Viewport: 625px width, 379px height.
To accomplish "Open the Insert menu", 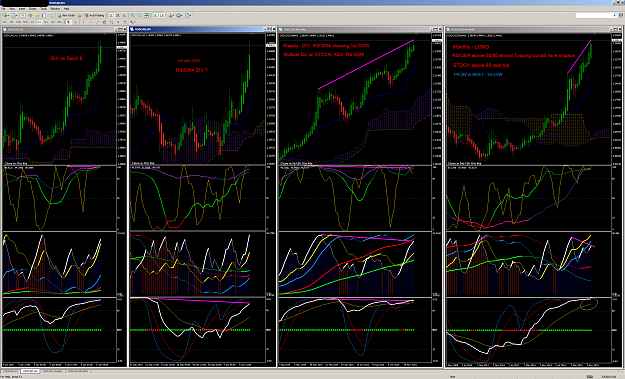I will [x=22, y=9].
